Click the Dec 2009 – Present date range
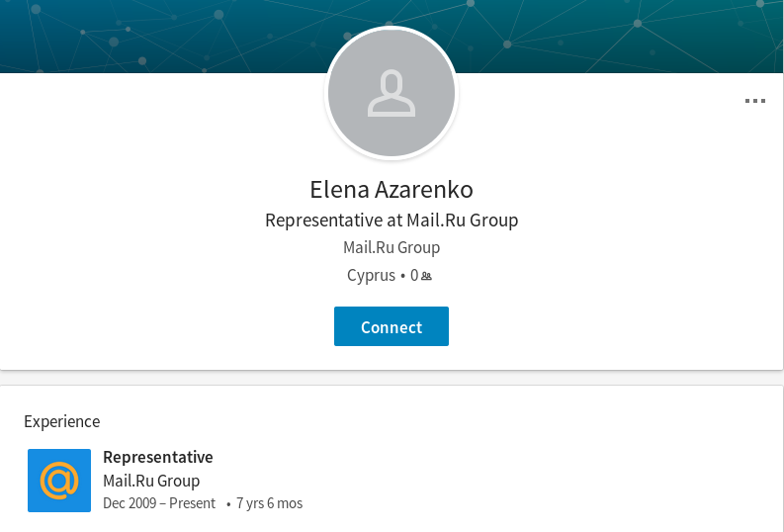The width and height of the screenshot is (784, 532). [x=159, y=503]
